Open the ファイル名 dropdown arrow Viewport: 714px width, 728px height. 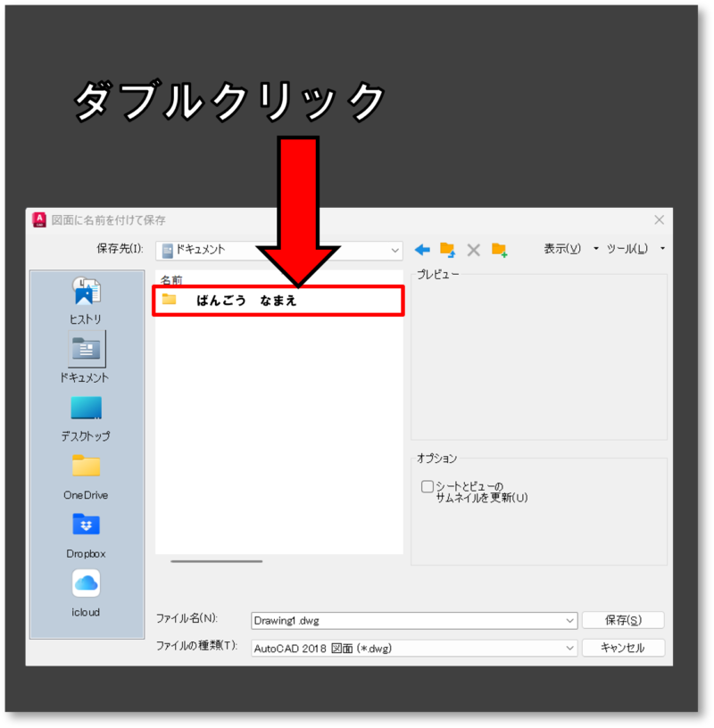click(x=569, y=621)
